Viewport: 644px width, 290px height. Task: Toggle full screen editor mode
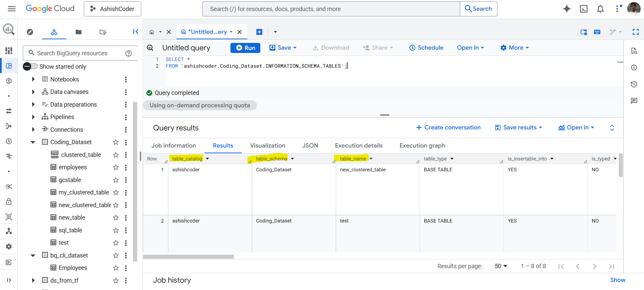pos(636,32)
